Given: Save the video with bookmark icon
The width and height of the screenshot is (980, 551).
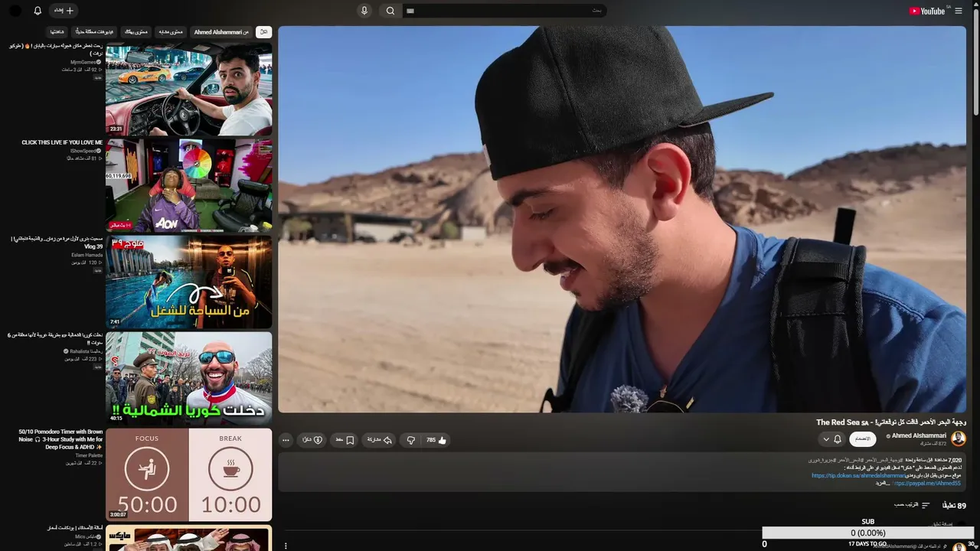Looking at the screenshot, I should [345, 440].
